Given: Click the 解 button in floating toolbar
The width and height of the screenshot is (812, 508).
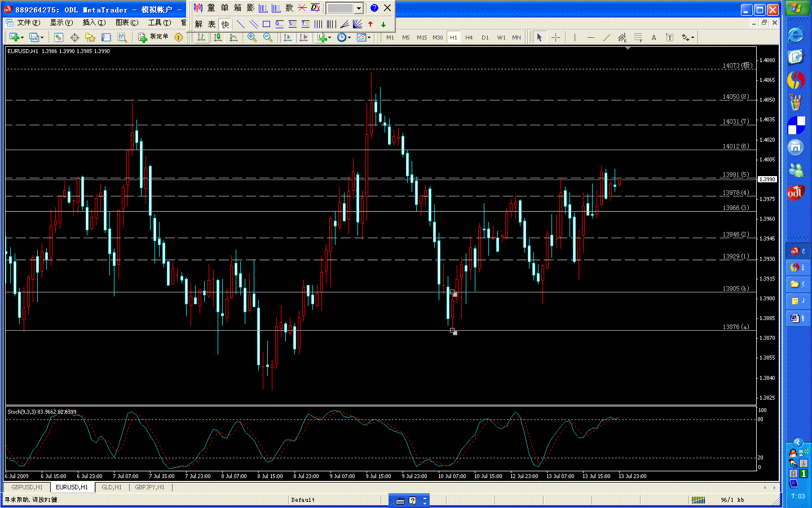Looking at the screenshot, I should coord(198,24).
